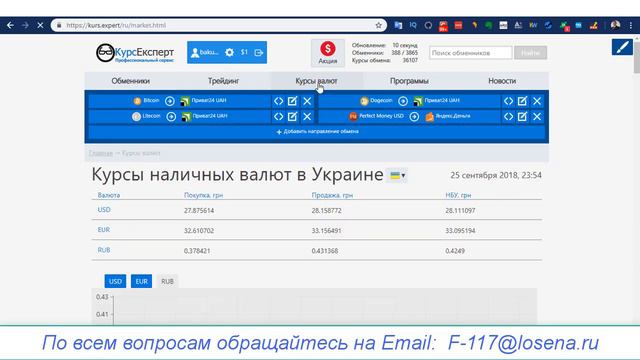
Task: Open the Курсы валют menu tab
Action: [316, 81]
